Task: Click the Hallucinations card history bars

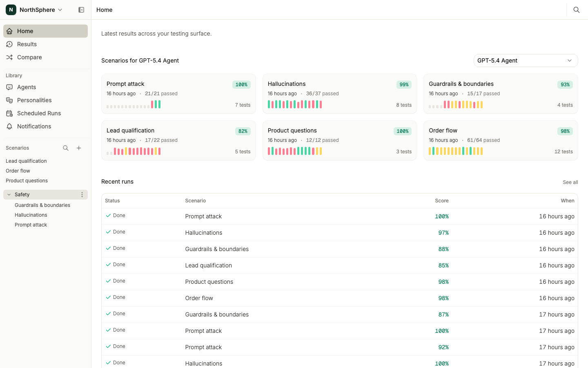Action: click(295, 105)
